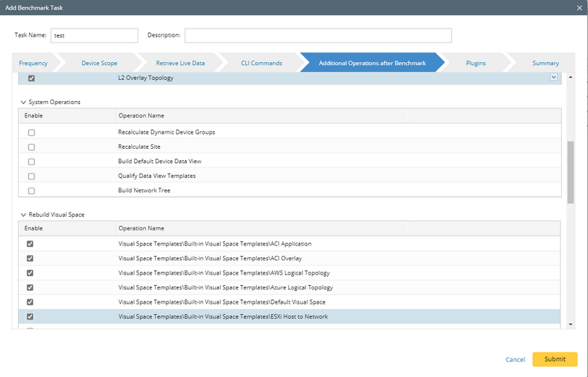Collapse the System Operations section
This screenshot has width=588, height=377.
coord(23,102)
